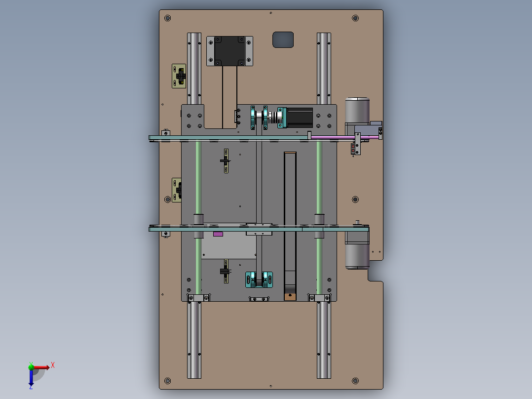
Task: Select the upper gray cylindrical motor on the right
Action: (357, 110)
